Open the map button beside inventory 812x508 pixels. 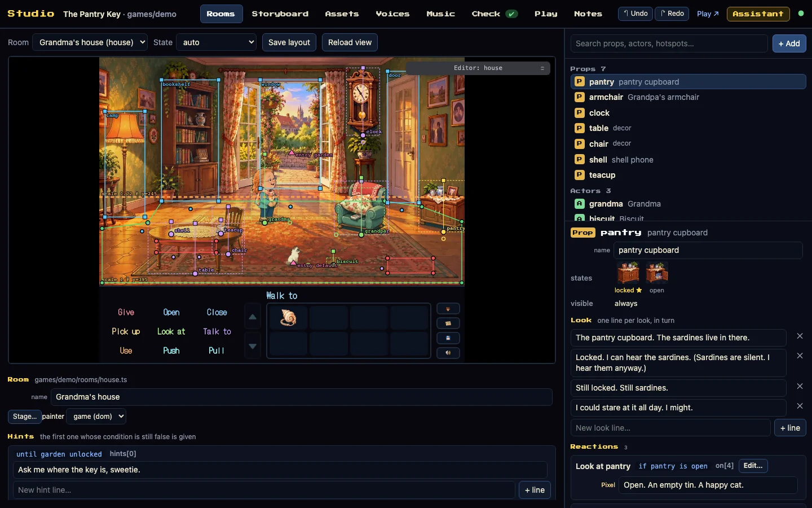[x=448, y=323]
